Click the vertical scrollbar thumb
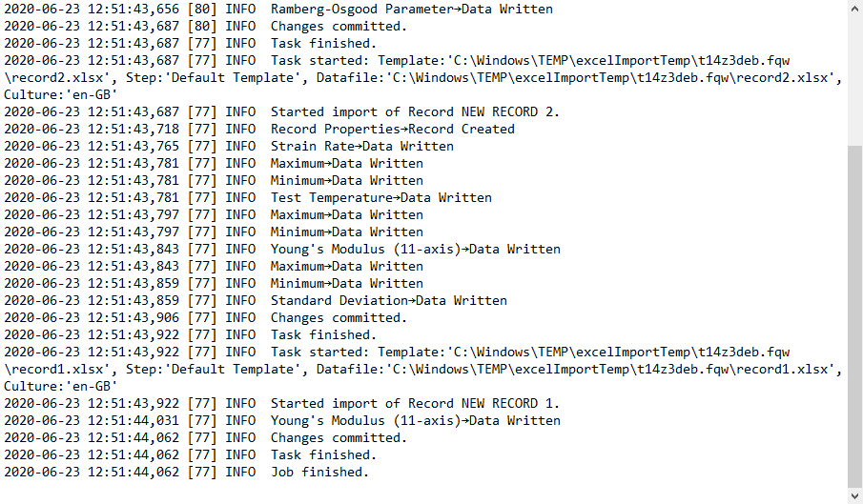Viewport: 863px width, 504px height. click(854, 314)
